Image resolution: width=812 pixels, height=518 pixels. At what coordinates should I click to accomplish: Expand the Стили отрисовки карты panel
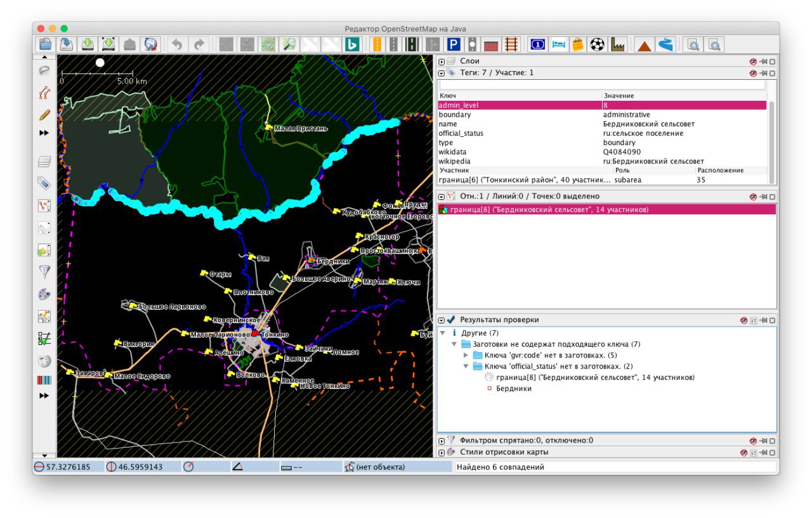click(442, 452)
